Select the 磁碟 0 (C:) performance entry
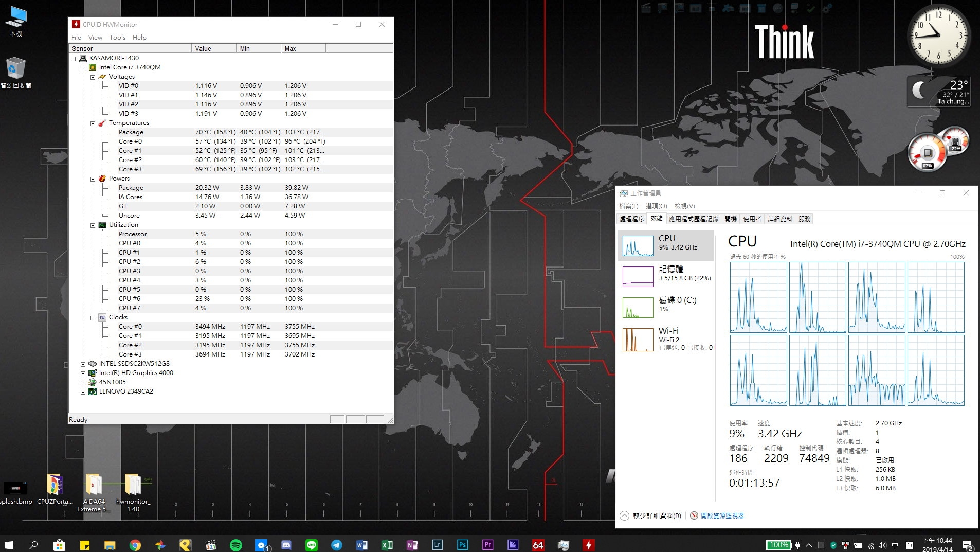The height and width of the screenshot is (552, 980). tap(666, 307)
